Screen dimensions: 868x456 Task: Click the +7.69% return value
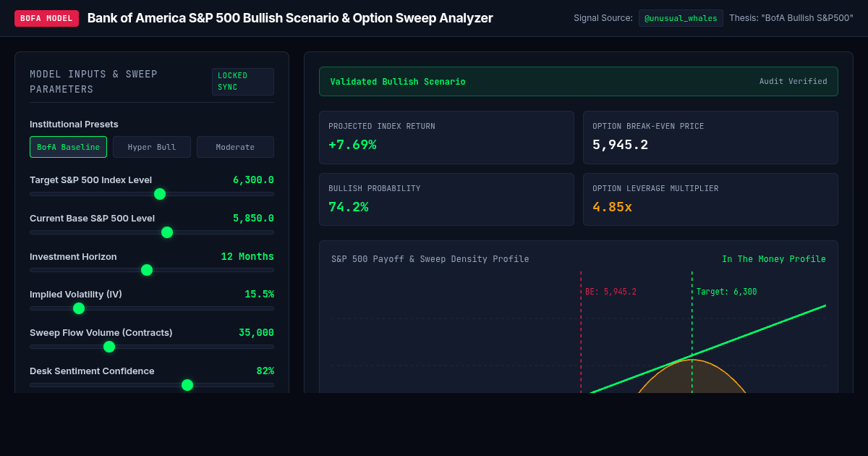pyautogui.click(x=352, y=145)
